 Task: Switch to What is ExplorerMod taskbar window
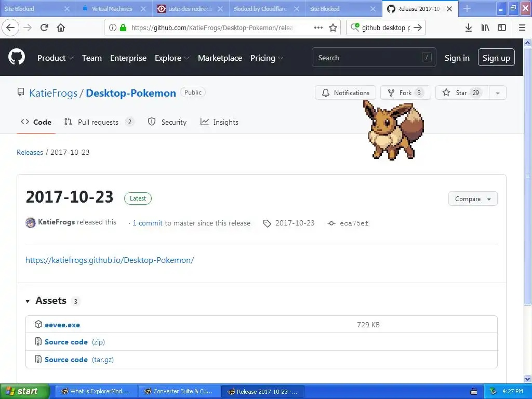coord(96,392)
